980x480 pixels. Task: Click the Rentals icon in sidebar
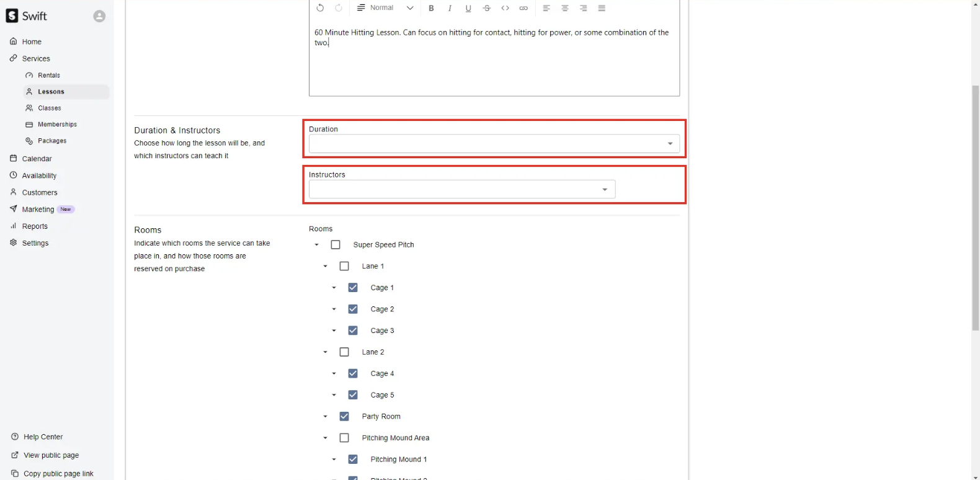coord(29,75)
